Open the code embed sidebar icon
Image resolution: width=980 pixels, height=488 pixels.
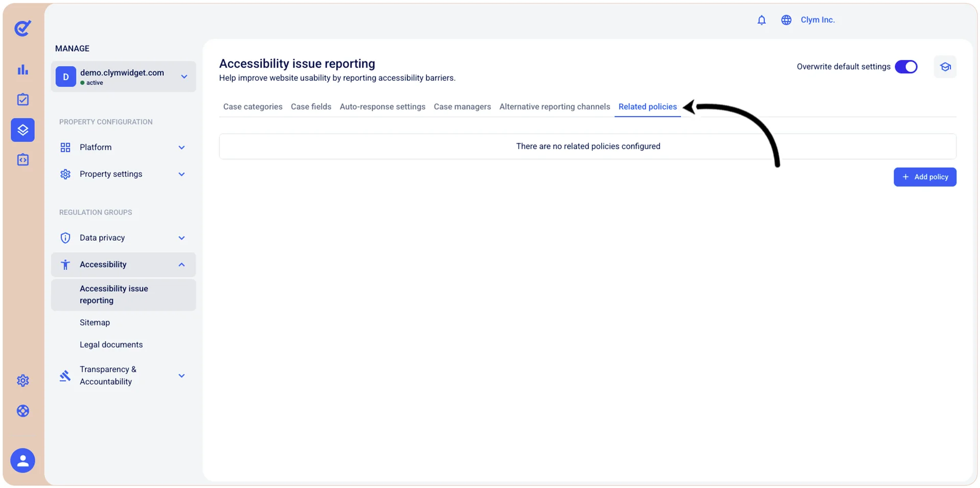[x=22, y=160]
